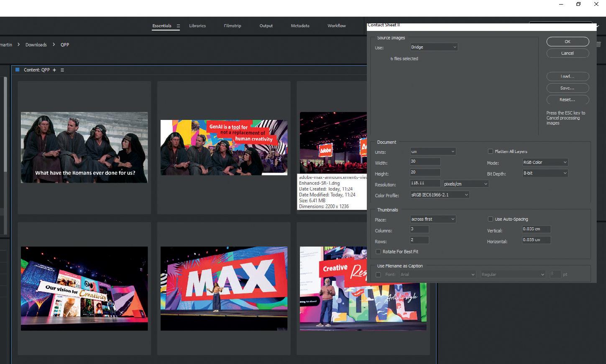Switch to the Metadata workspace

point(300,26)
